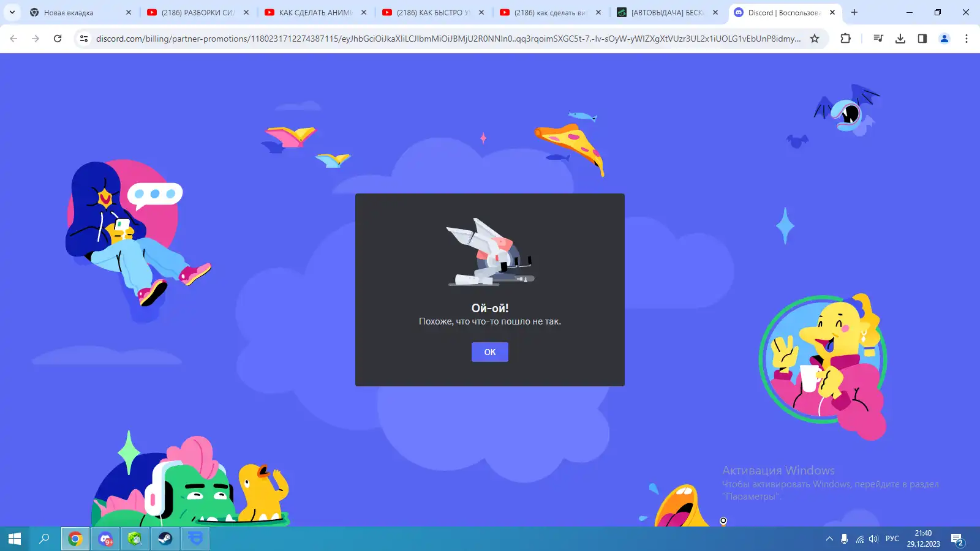The height and width of the screenshot is (551, 980).
Task: Open the tab search dropdown arrow
Action: tap(12, 12)
